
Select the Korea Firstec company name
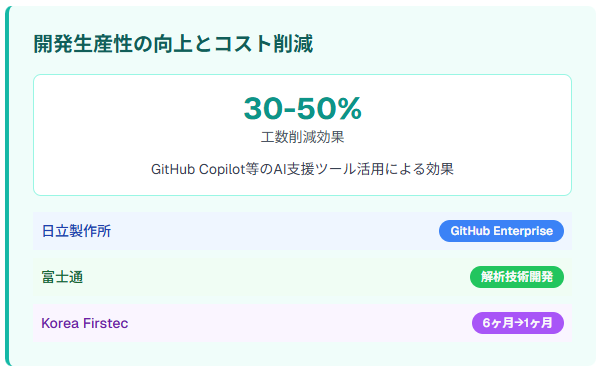click(x=85, y=323)
